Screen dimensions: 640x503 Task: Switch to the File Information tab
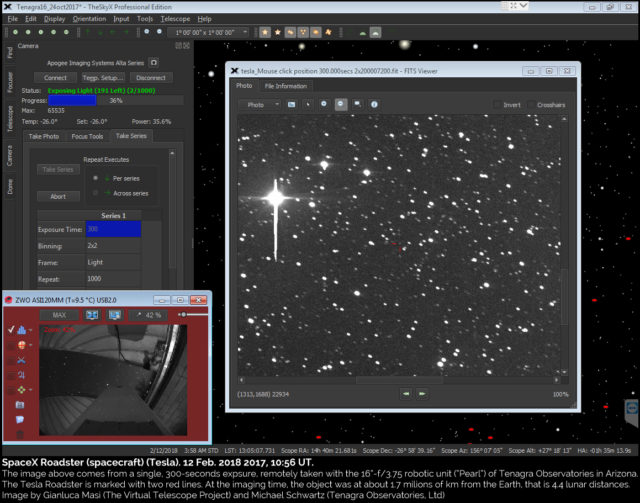(x=285, y=86)
